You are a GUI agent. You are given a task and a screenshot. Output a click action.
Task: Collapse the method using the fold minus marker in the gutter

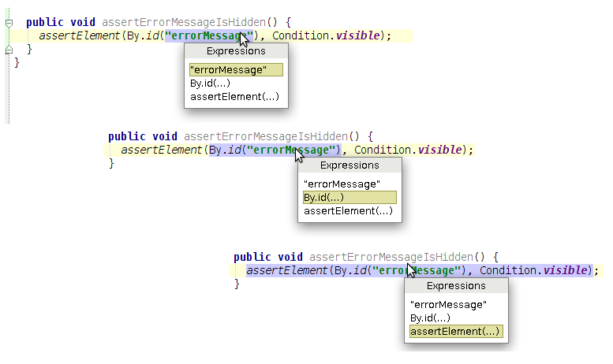pyautogui.click(x=9, y=24)
